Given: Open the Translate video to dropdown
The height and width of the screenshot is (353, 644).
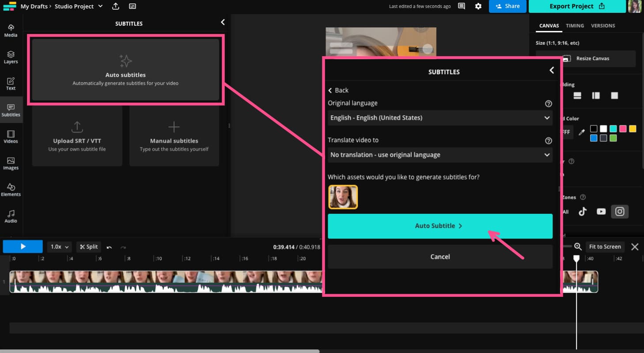Looking at the screenshot, I should [440, 155].
